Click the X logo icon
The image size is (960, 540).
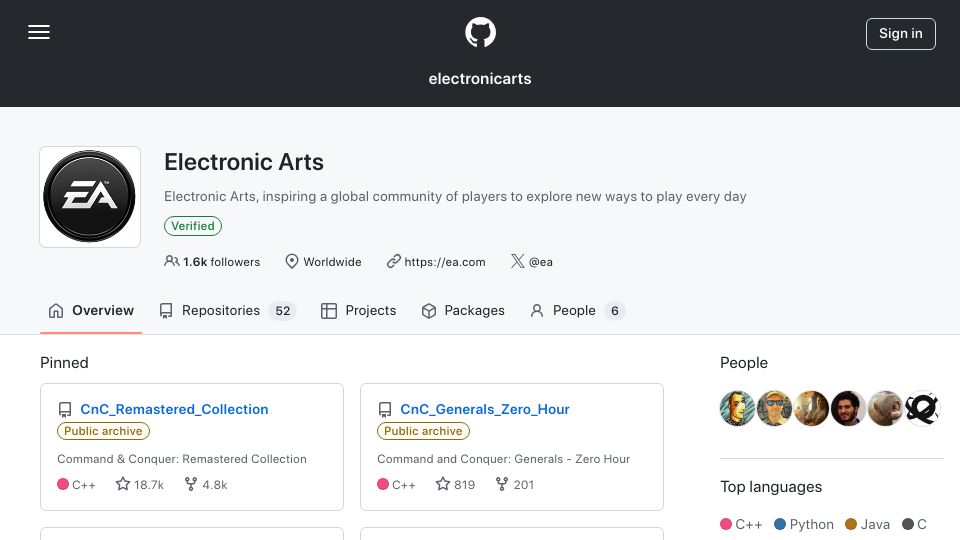point(517,261)
